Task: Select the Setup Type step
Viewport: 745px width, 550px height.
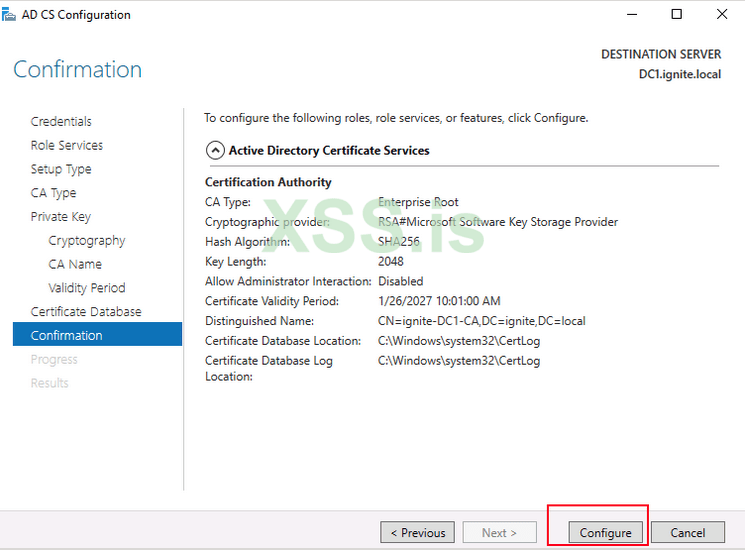Action: coord(61,169)
